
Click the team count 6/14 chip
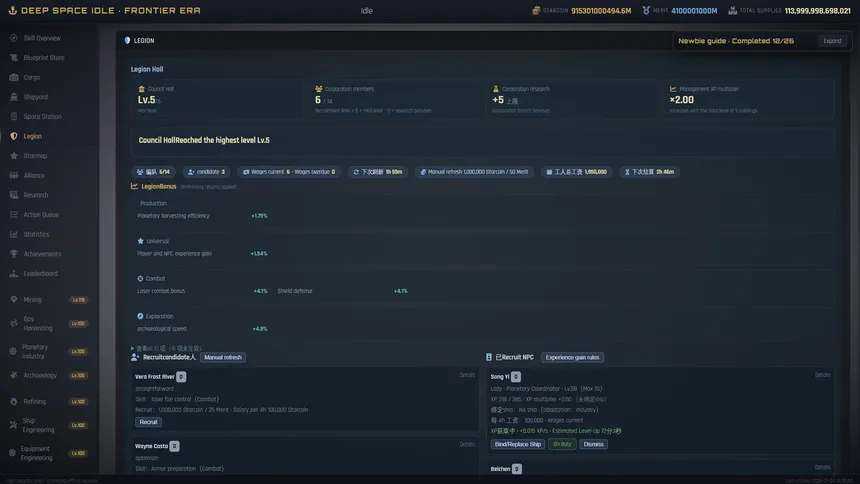click(154, 172)
